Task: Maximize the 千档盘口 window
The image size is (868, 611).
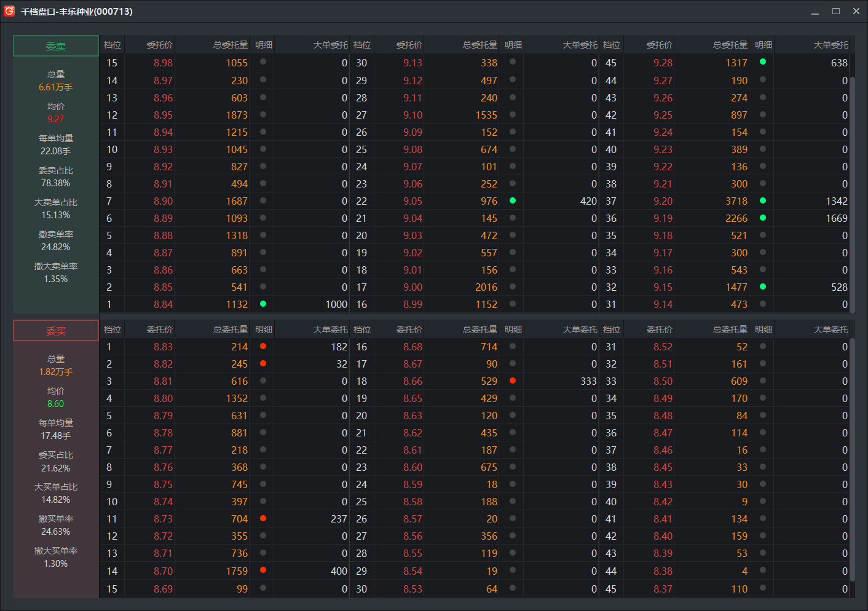Action: [x=835, y=11]
